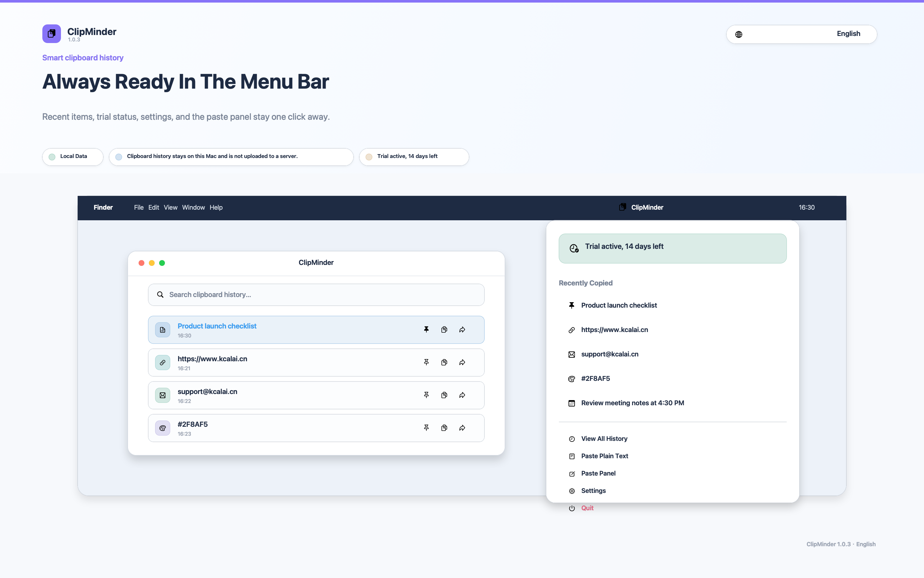Copy the Product launch checklist item
924x578 pixels.
tap(444, 329)
